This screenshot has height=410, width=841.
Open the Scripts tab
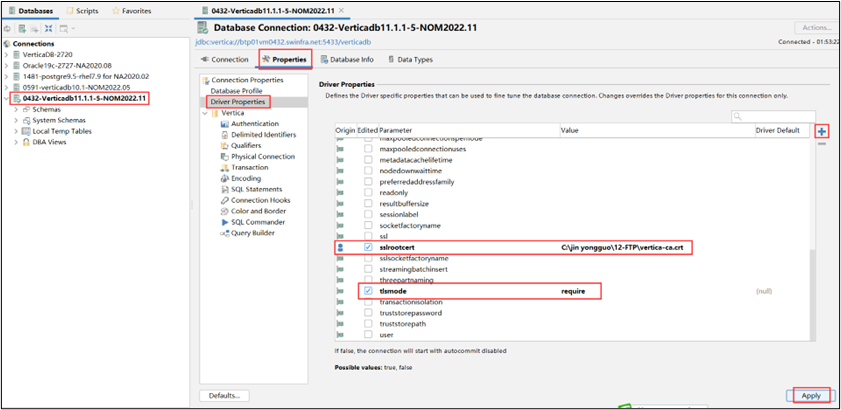(x=81, y=10)
